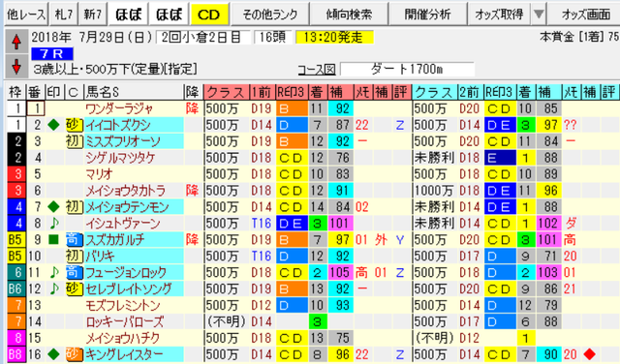This screenshot has width=620, height=364.
Task: Click the green note mark for セレブレイトソング
Action: 54,288
